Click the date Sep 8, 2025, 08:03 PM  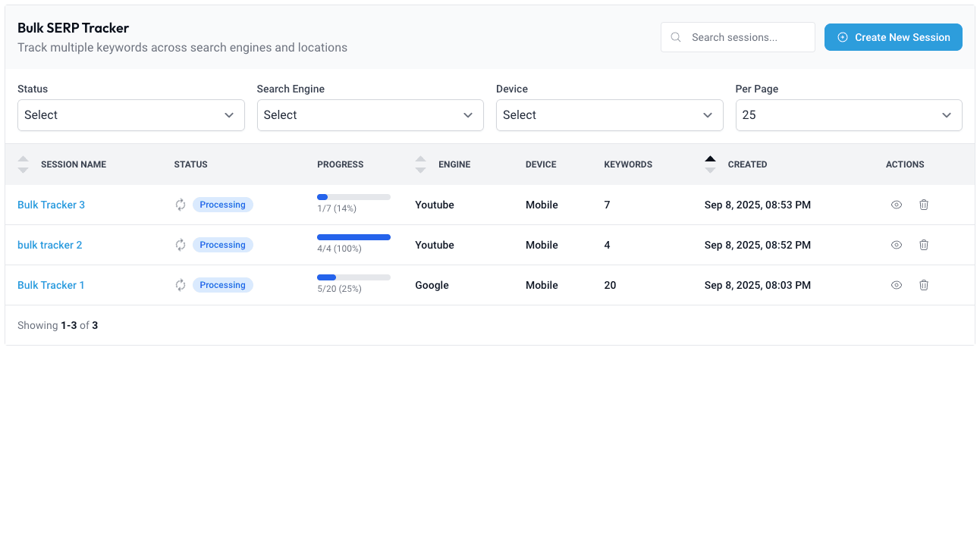tap(758, 285)
